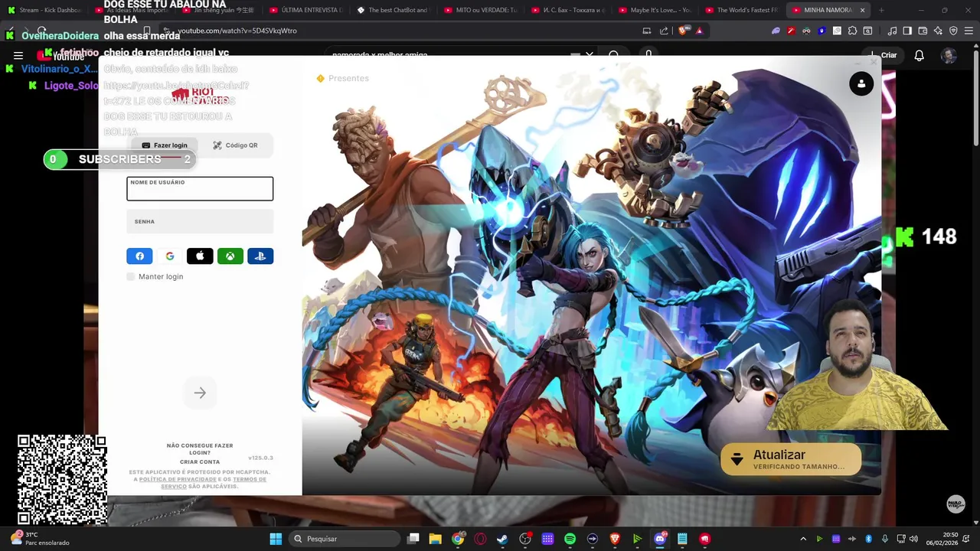Viewport: 980px width, 551px height.
Task: Switch to The World's Fastest browser tab
Action: [742, 10]
